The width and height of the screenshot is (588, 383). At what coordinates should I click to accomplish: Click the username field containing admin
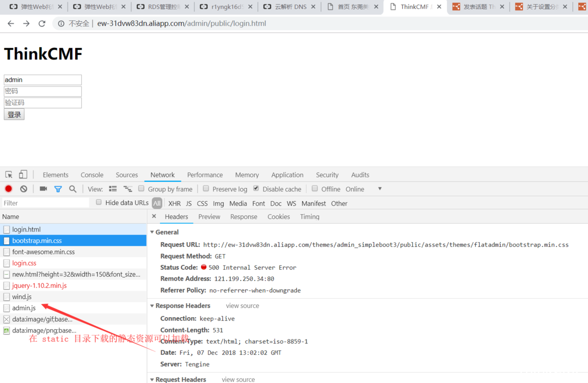pos(43,80)
